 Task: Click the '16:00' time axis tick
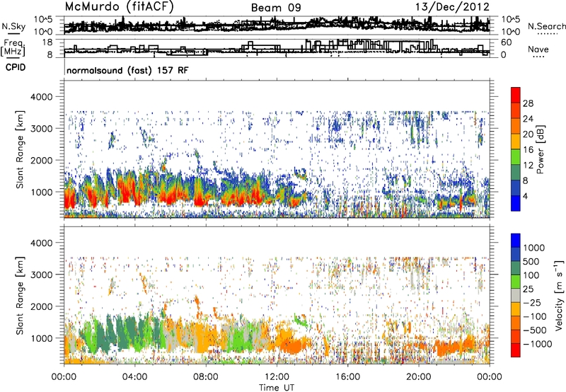point(347,377)
